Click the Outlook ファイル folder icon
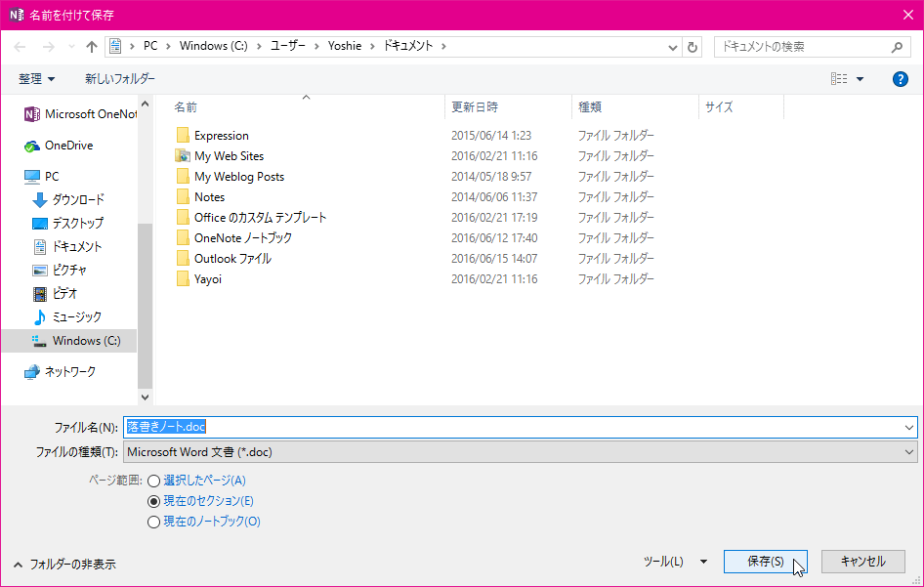Screen dimensions: 924x587 pos(183,258)
